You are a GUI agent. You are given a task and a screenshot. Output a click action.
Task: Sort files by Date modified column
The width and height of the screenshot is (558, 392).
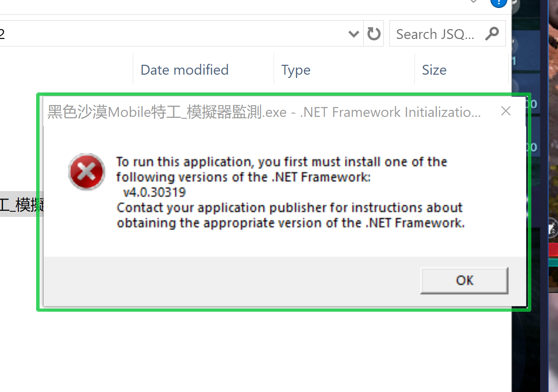point(184,69)
